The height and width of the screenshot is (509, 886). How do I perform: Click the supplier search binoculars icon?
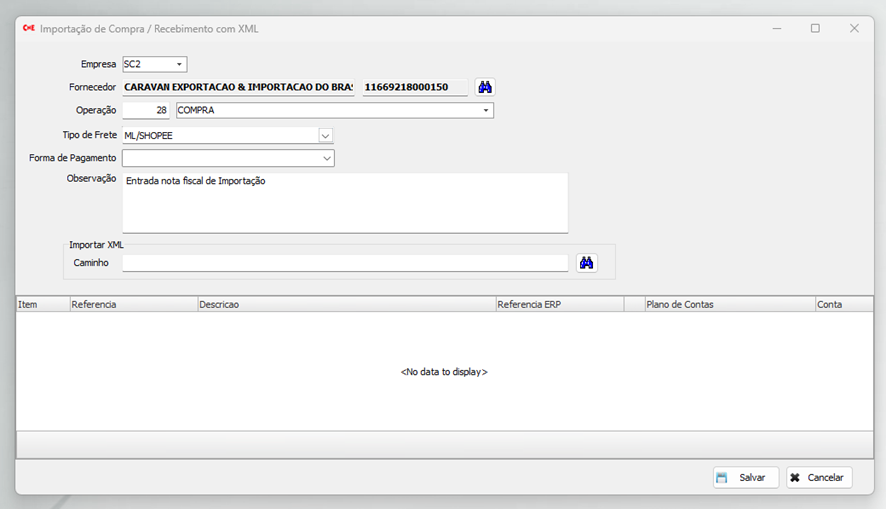(485, 87)
